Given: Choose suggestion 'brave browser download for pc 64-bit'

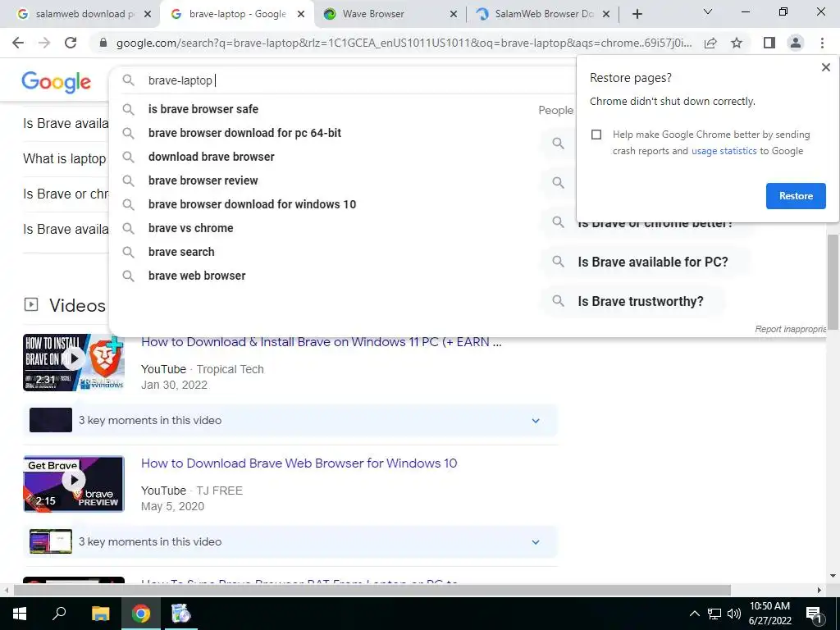Looking at the screenshot, I should (x=244, y=133).
